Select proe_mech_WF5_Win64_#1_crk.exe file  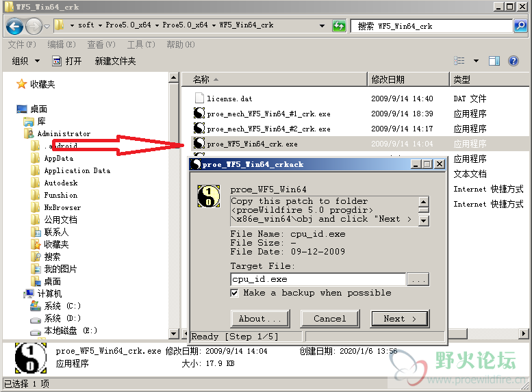[262, 114]
